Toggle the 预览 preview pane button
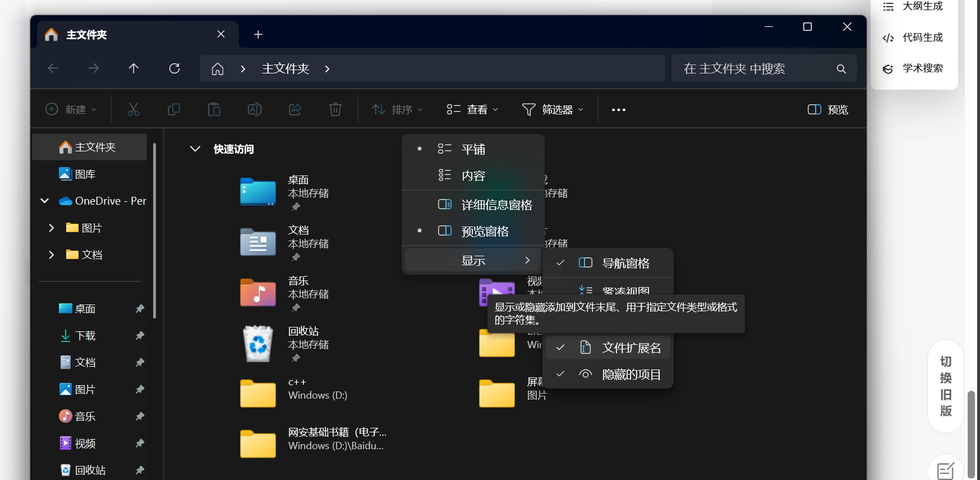 click(x=827, y=109)
